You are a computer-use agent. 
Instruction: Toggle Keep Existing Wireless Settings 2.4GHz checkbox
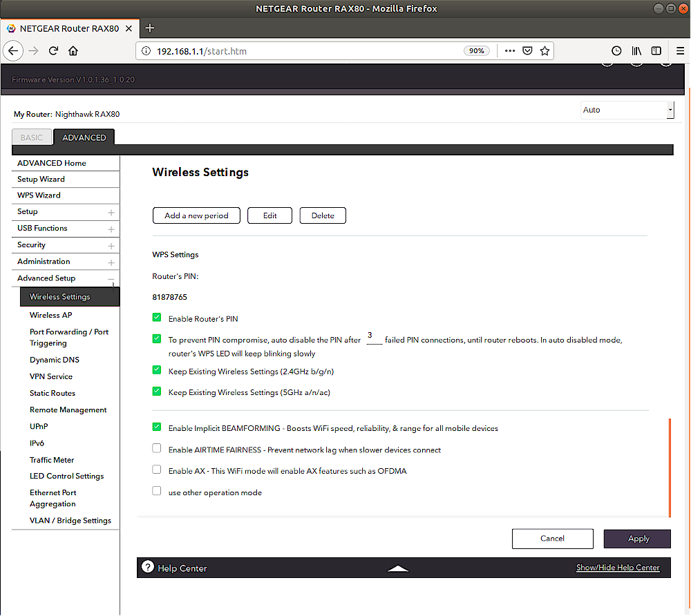157,370
